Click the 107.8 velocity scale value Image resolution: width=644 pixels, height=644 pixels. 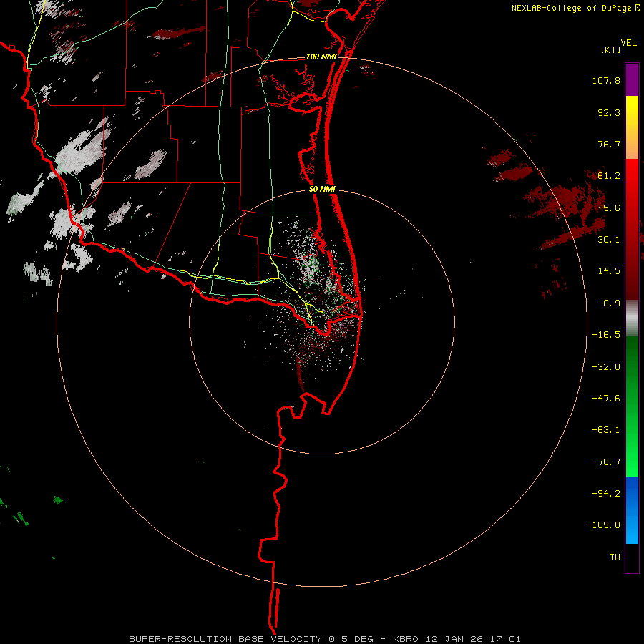(606, 80)
